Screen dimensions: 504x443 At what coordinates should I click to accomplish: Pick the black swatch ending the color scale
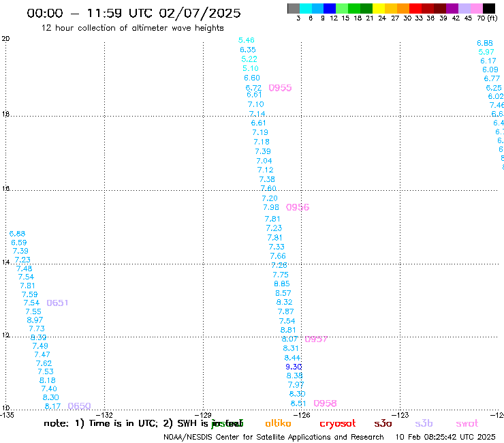489,9
